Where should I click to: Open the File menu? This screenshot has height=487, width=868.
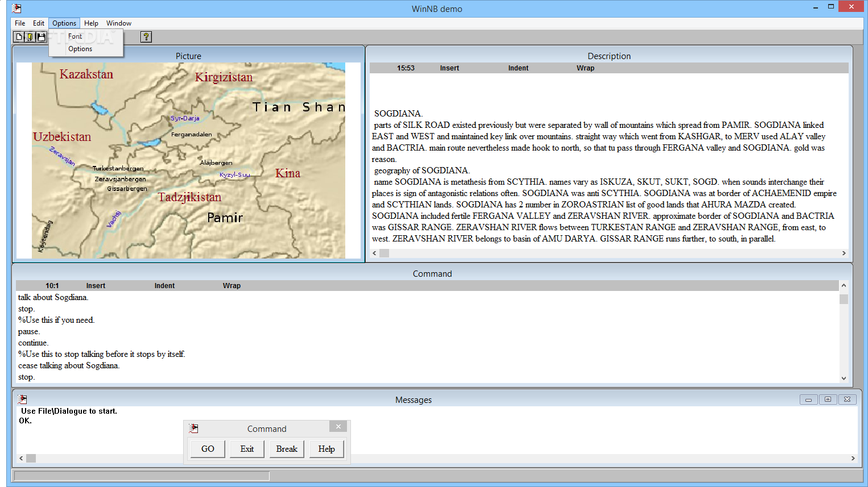coord(20,23)
